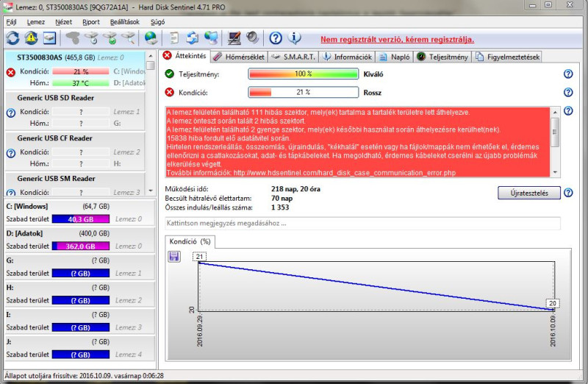Click the Nem regisztrált verzió registration link
The image size is (588, 384).
point(397,40)
